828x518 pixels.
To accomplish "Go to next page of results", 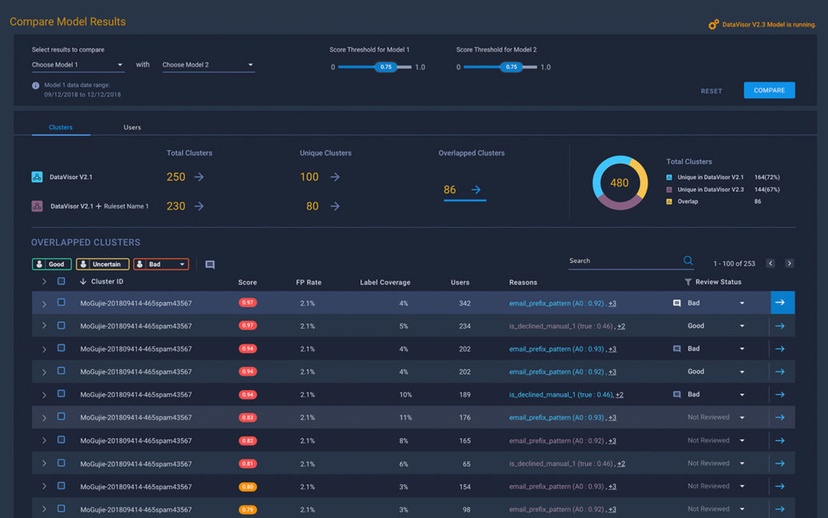I will [789, 263].
